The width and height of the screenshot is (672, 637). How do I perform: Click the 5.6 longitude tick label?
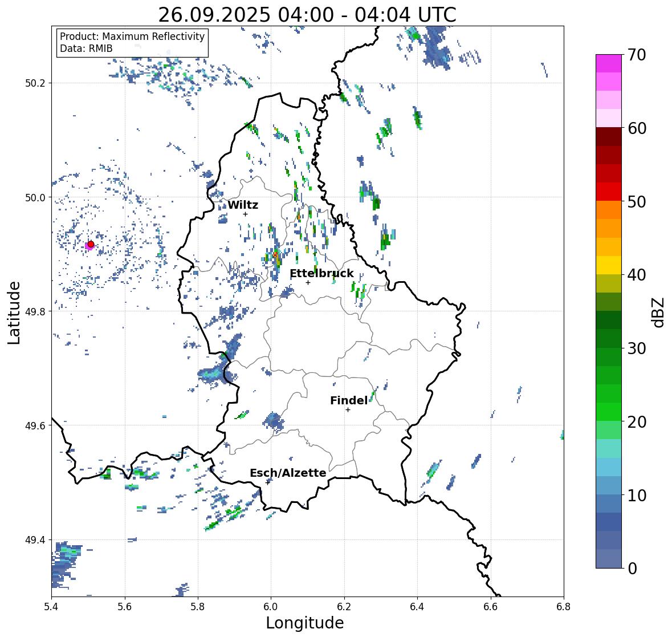click(125, 607)
